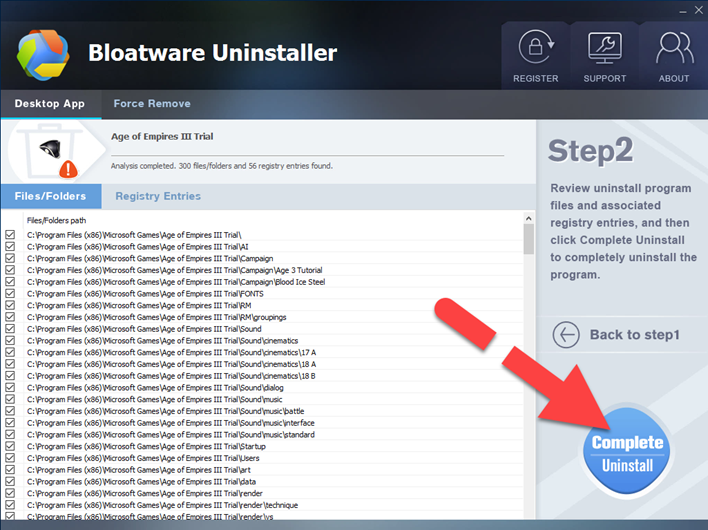Uncheck the Trial\Startup folder checkbox

[x=10, y=446]
